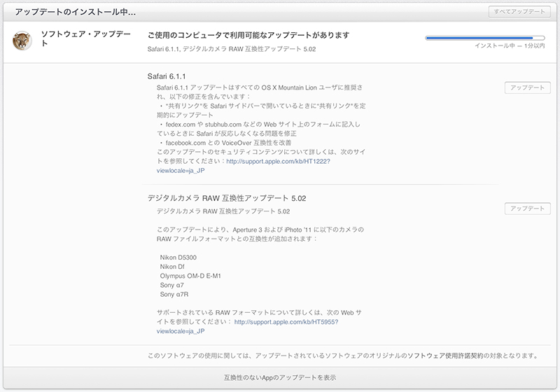
Task: Click the Mountain Lion software update icon
Action: pos(22,41)
